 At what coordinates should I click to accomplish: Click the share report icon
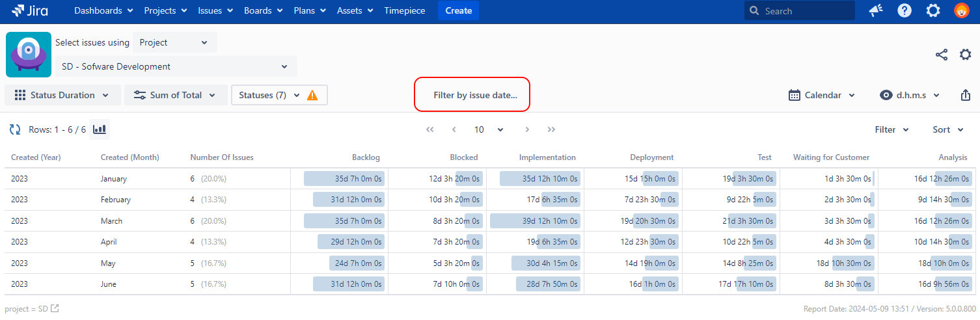pyautogui.click(x=942, y=55)
